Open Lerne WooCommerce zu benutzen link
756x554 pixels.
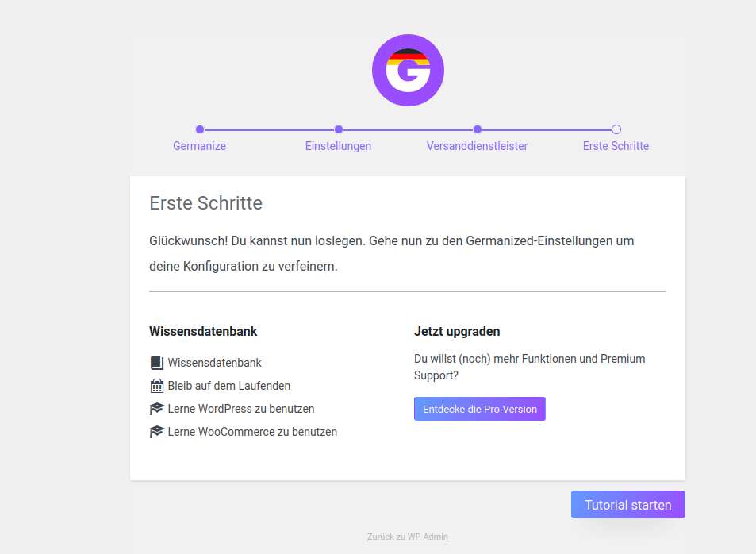[x=252, y=432]
